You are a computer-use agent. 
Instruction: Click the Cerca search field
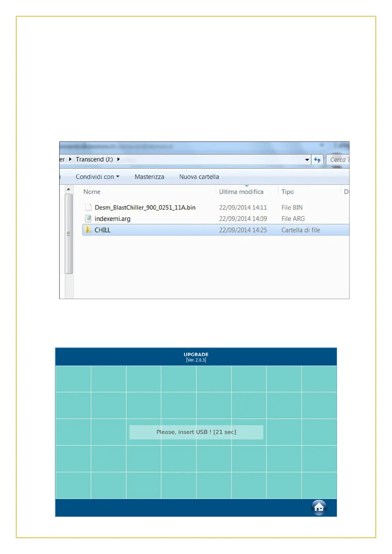pos(338,160)
